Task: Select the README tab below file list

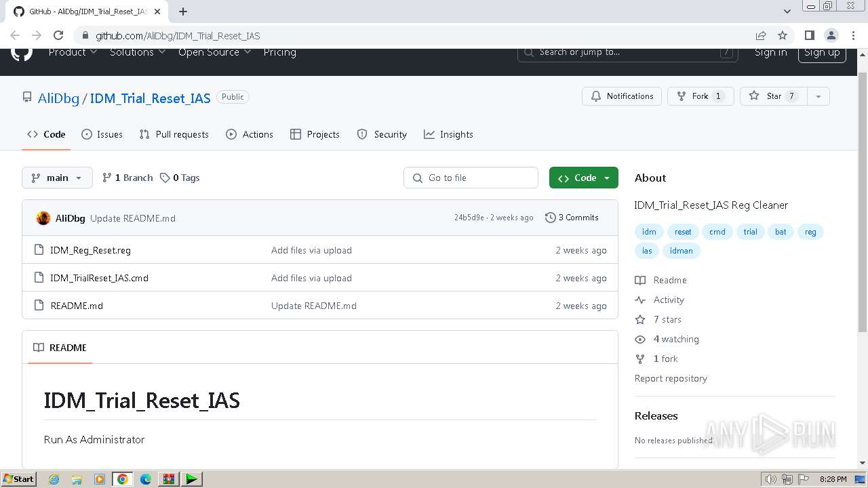Action: 60,348
